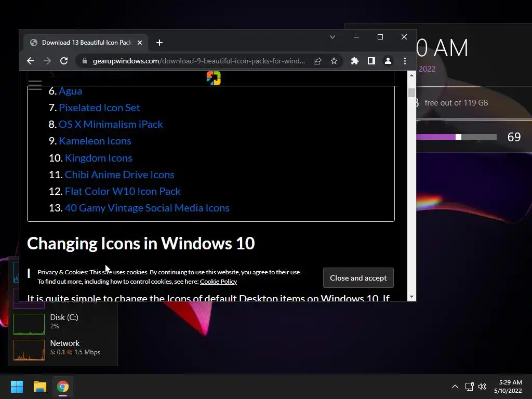Screen dimensions: 532x399
Task: Open the Cookie Policy link
Action: [x=218, y=281]
